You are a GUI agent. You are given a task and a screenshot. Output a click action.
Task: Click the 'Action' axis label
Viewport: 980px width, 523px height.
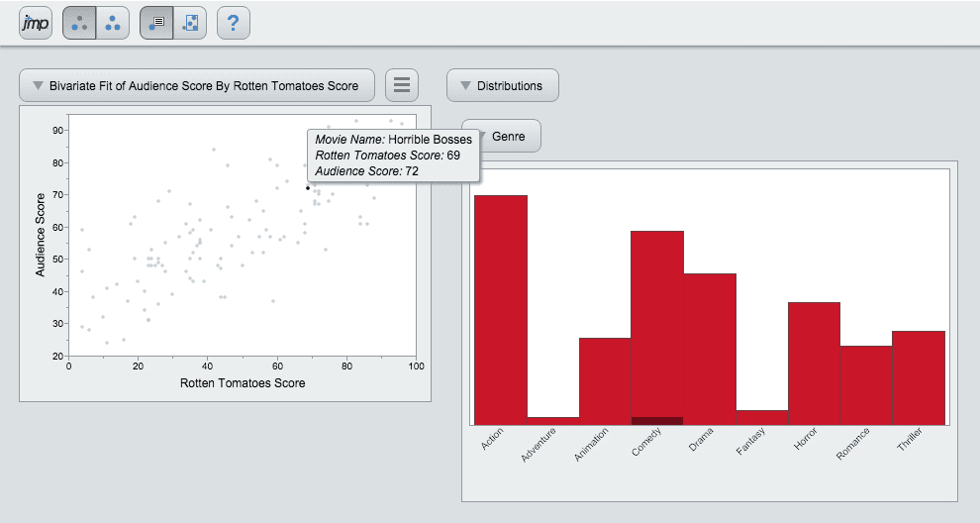coord(492,439)
